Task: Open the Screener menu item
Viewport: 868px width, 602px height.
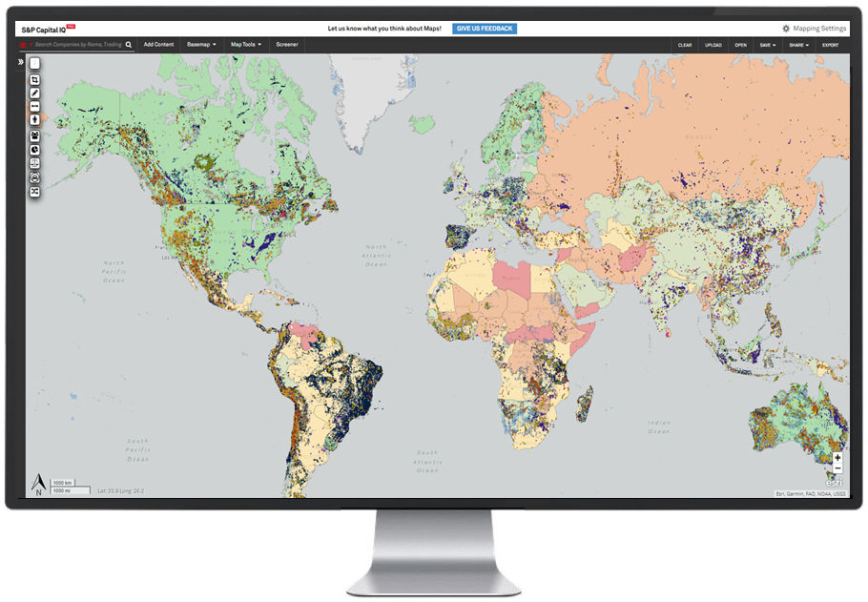Action: click(x=287, y=45)
